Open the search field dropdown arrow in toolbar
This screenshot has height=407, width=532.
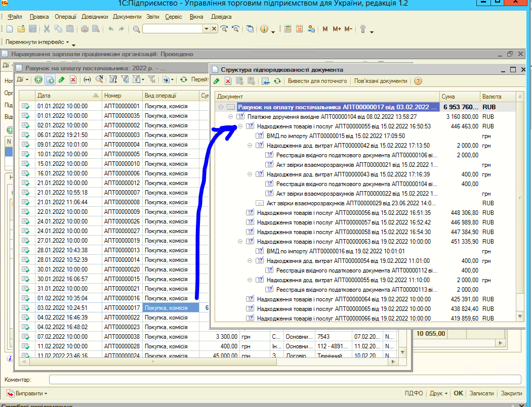coord(206,29)
